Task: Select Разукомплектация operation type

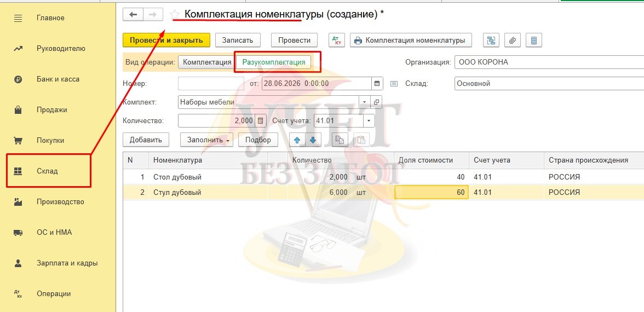Action: [x=274, y=62]
